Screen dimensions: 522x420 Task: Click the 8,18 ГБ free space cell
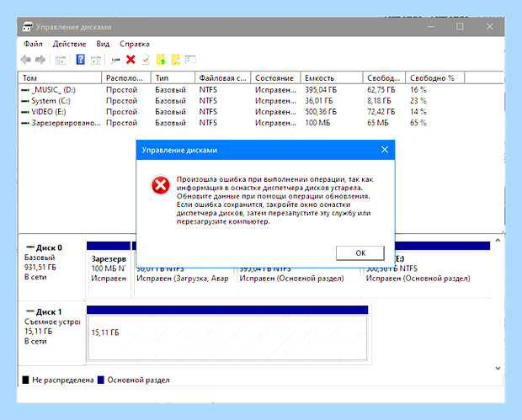379,101
